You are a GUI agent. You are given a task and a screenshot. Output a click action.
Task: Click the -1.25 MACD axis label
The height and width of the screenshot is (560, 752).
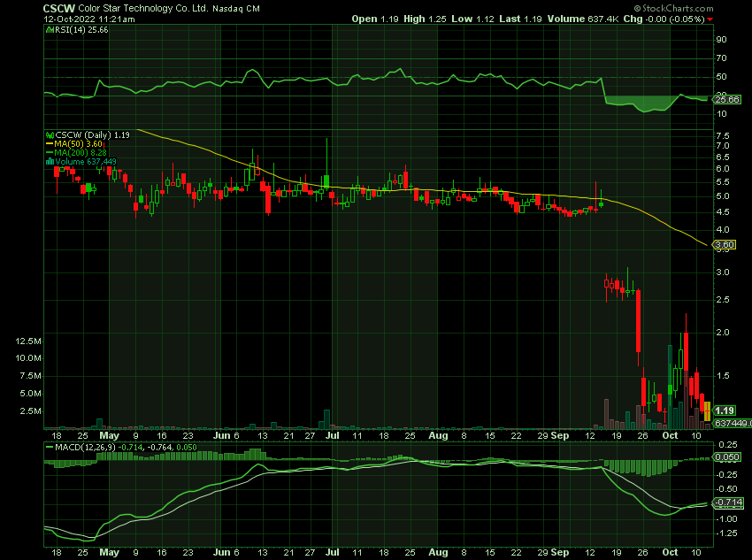point(727,533)
